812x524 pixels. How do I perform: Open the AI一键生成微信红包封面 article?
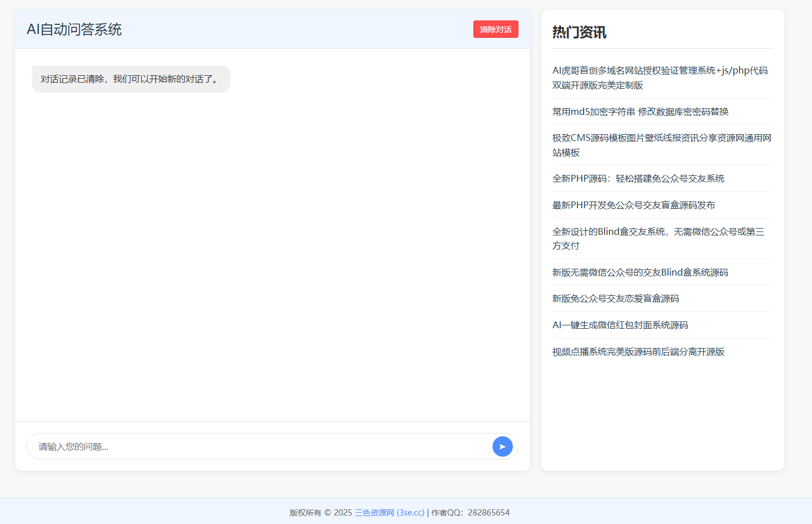(620, 325)
